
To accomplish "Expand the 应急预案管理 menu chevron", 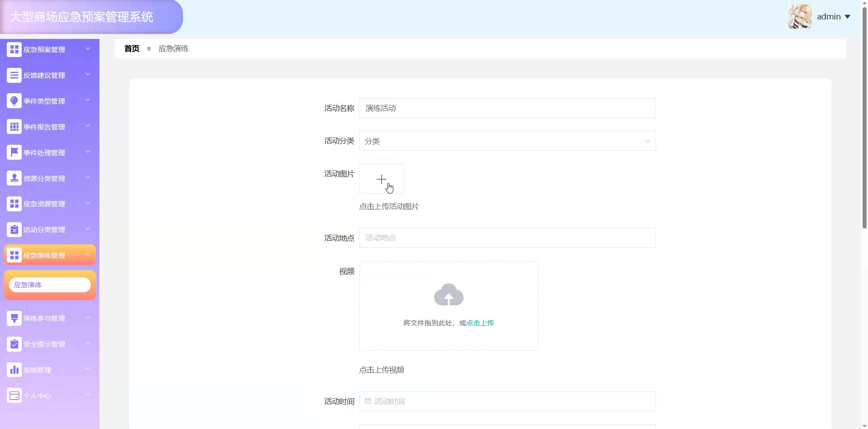I will point(88,49).
